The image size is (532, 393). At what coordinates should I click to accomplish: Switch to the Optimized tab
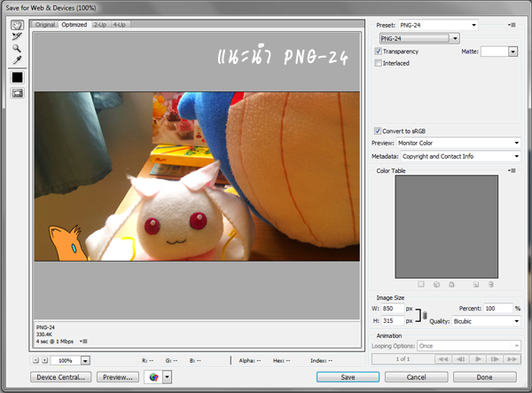coord(74,25)
